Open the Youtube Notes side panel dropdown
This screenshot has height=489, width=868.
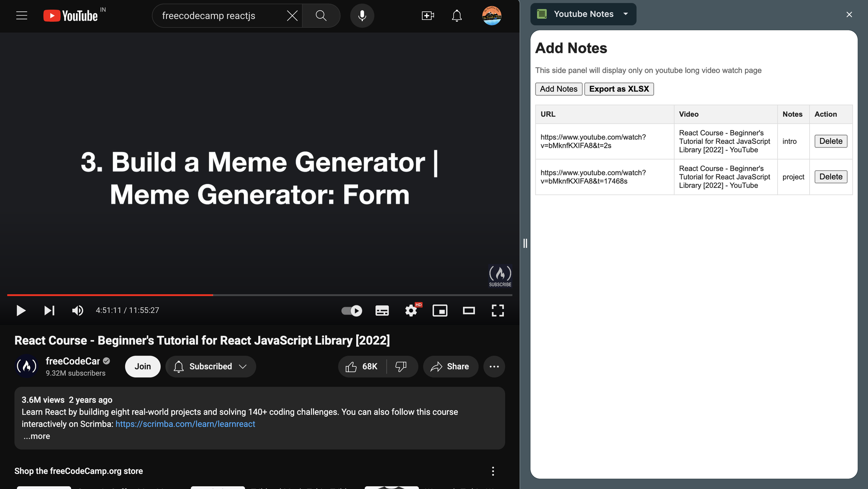pos(583,14)
